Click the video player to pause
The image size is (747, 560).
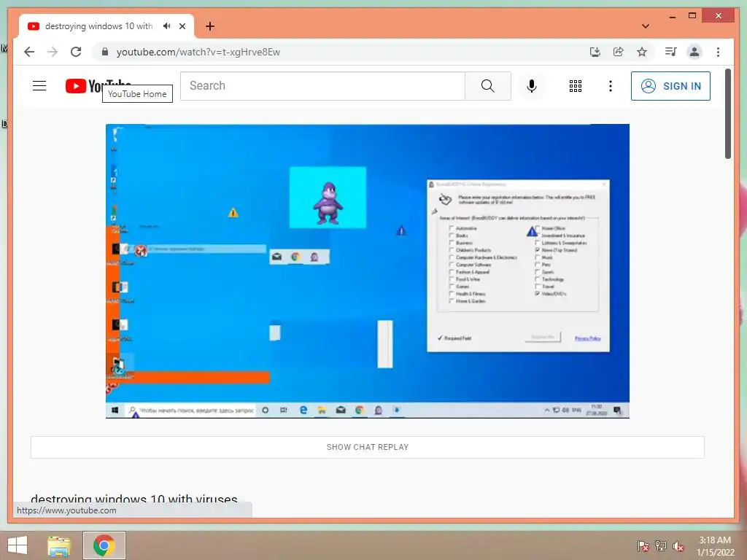(368, 271)
